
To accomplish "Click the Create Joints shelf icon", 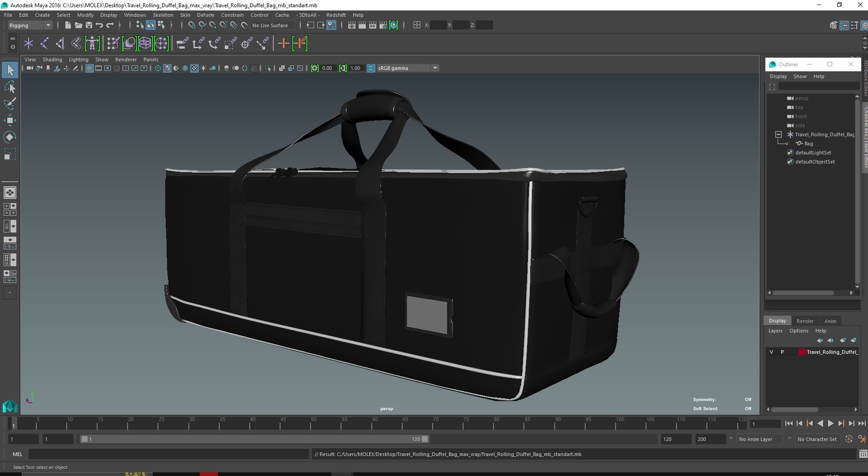I will click(x=44, y=44).
